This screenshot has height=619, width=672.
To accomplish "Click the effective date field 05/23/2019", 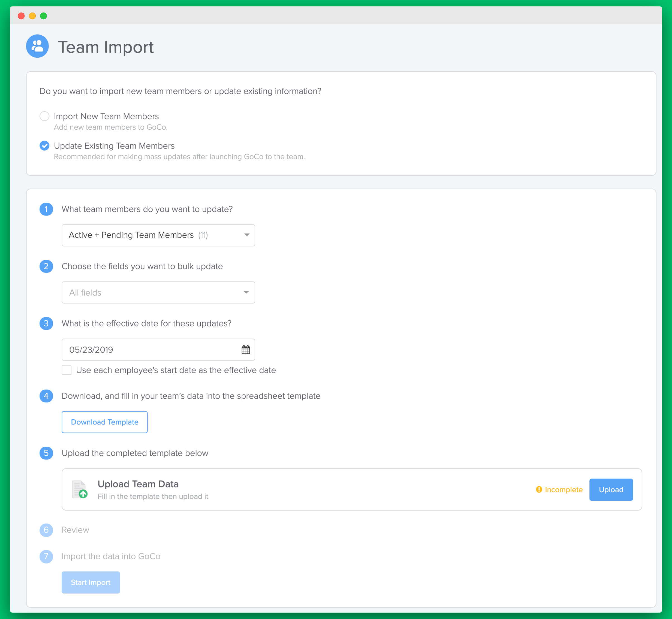I will click(x=158, y=350).
